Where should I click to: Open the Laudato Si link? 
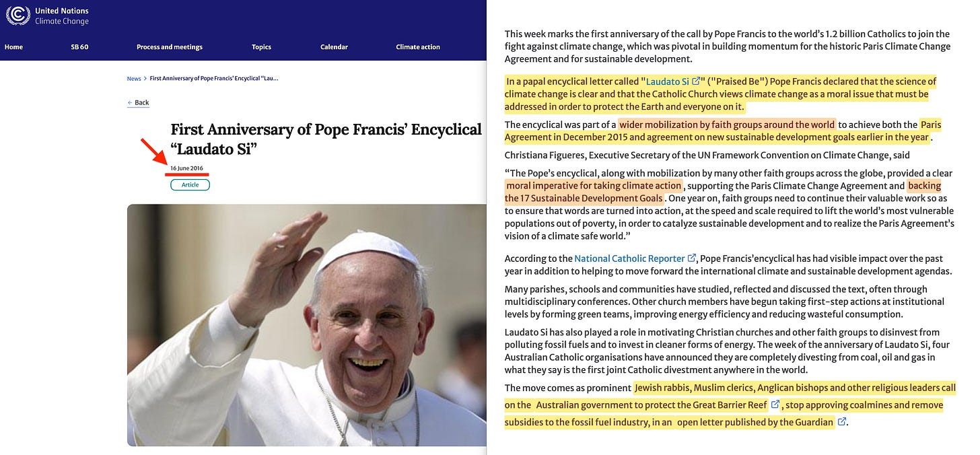pyautogui.click(x=667, y=81)
